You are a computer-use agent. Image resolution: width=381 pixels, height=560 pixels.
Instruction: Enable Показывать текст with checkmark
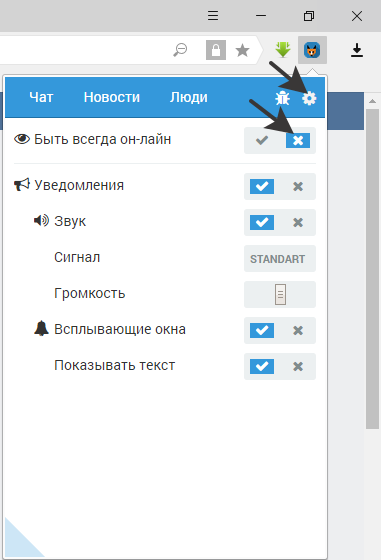pos(262,366)
